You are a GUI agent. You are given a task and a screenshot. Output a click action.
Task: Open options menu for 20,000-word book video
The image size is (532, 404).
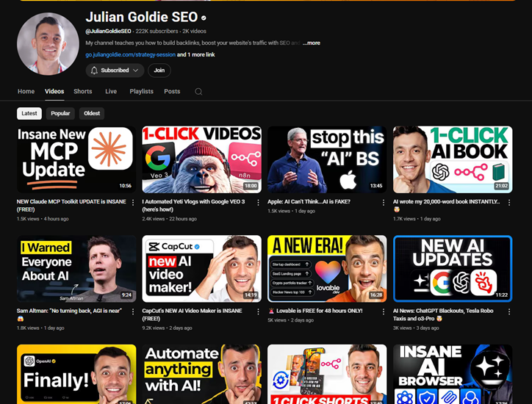tap(509, 203)
